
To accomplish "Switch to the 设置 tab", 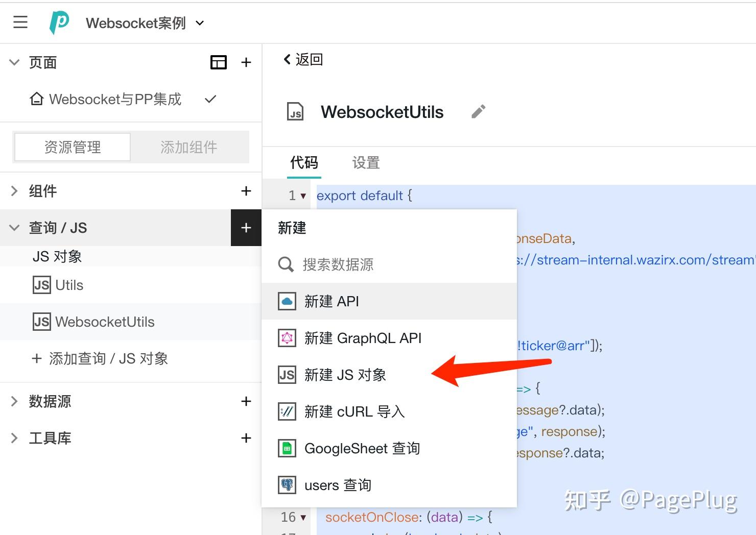I will [366, 162].
